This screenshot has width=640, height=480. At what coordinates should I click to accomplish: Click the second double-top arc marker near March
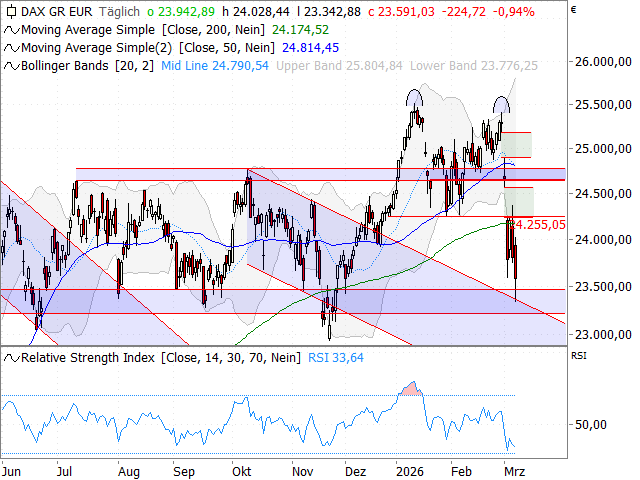pos(501,104)
